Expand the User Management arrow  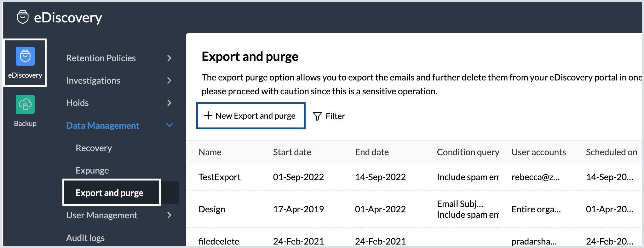coord(169,215)
